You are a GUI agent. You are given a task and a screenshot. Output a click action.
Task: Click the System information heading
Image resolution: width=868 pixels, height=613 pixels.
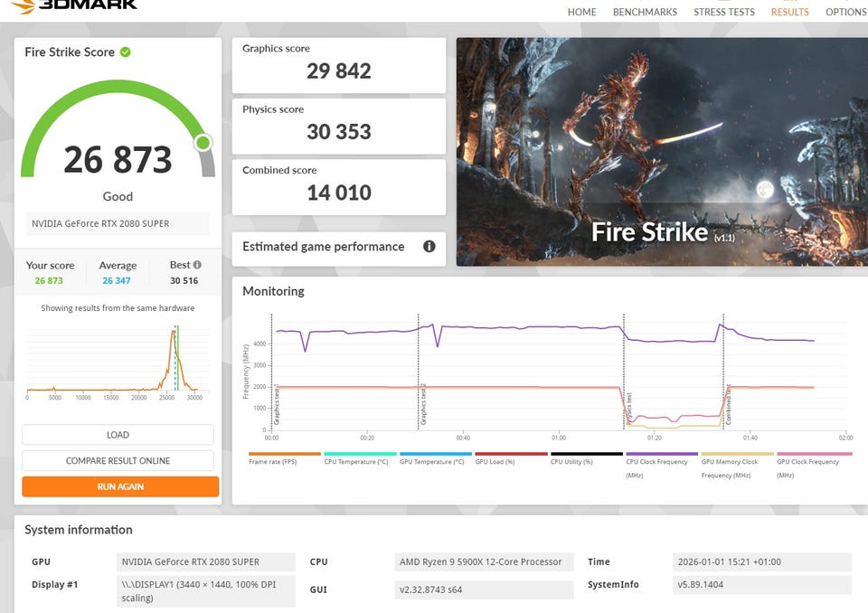pyautogui.click(x=79, y=530)
